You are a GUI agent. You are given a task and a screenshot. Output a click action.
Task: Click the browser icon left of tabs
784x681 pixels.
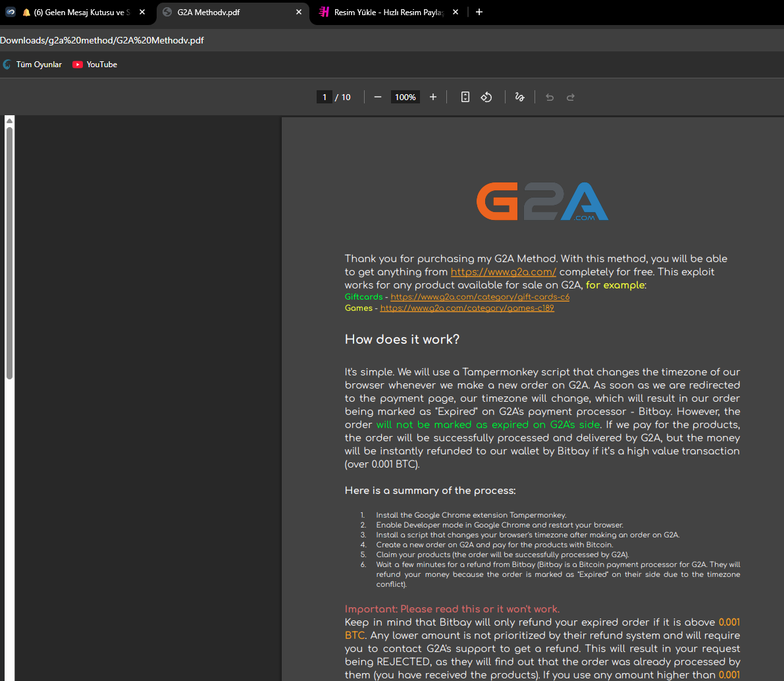point(10,12)
